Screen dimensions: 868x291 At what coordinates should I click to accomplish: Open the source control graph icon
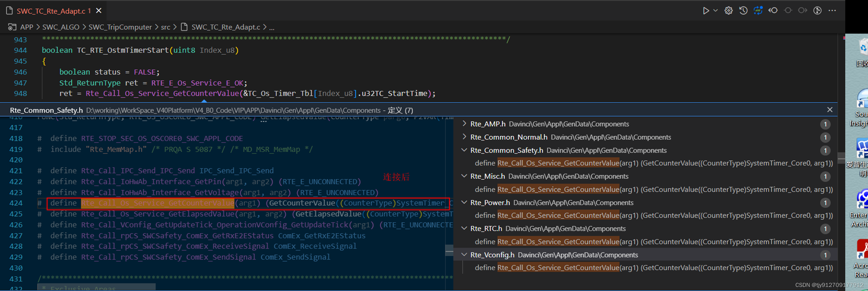[x=817, y=10]
